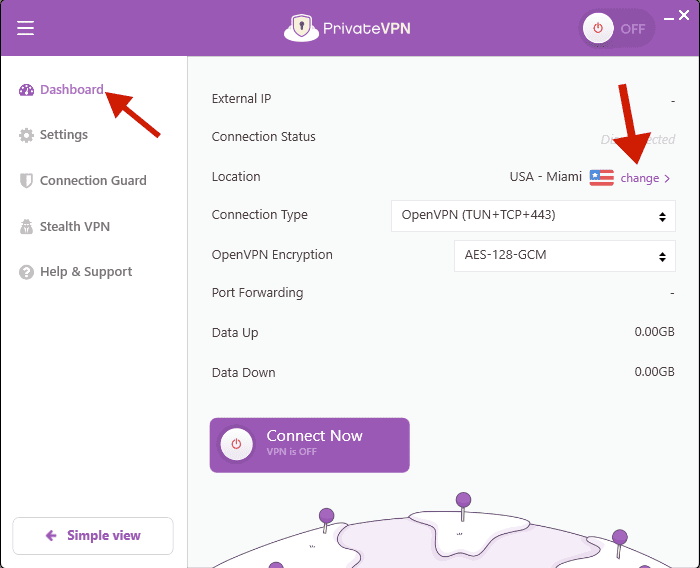Click the Dashboard gauge icon
The width and height of the screenshot is (700, 568).
click(26, 90)
